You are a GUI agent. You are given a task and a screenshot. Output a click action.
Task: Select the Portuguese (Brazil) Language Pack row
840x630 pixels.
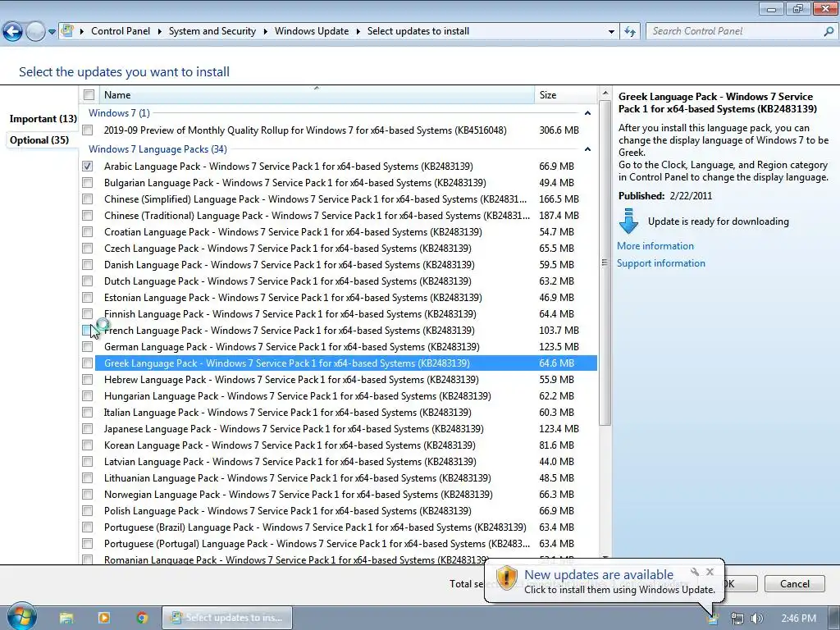(345, 527)
